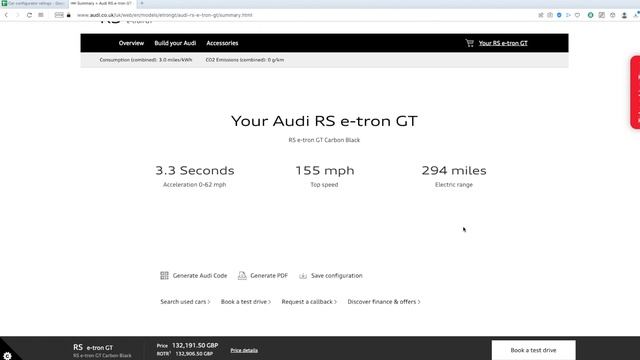640x360 pixels.
Task: Select the Summary Audi RS e-tron GT tab
Action: tap(102, 3)
